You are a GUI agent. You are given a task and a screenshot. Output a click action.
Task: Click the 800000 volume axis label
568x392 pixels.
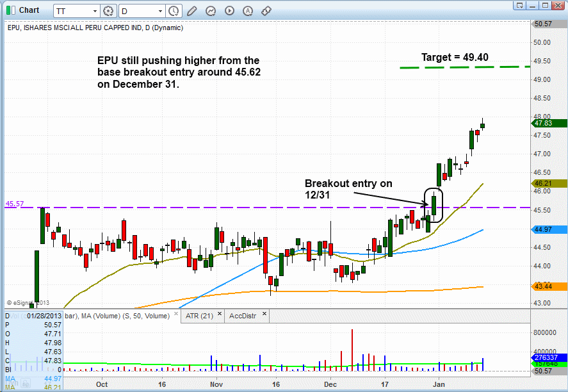click(544, 332)
